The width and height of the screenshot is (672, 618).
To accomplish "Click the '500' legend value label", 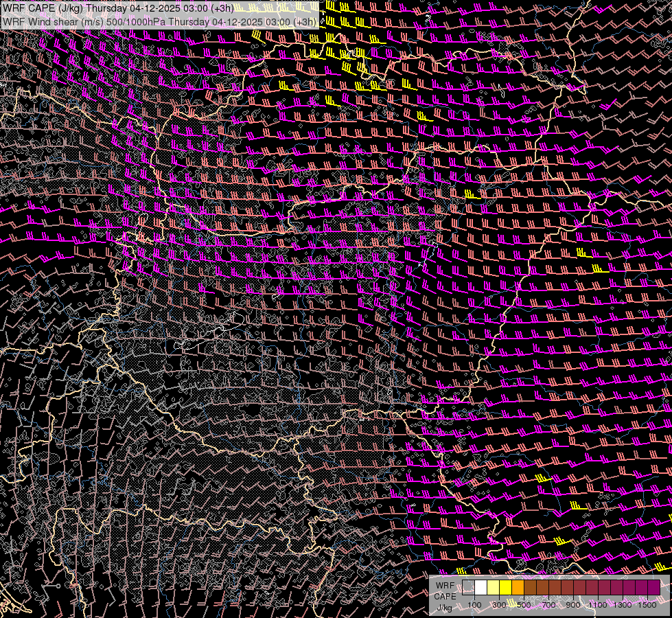I will (524, 605).
